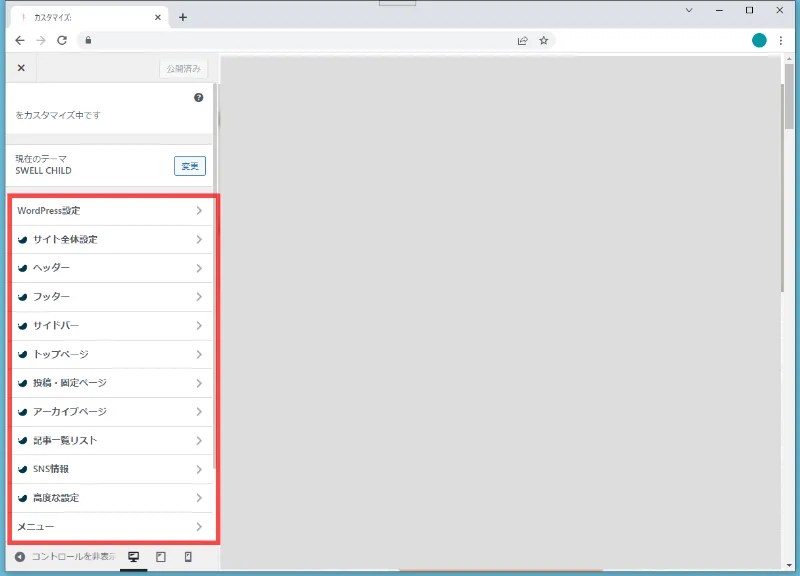The image size is (800, 576).
Task: Go back in browser history
Action: click(x=19, y=40)
